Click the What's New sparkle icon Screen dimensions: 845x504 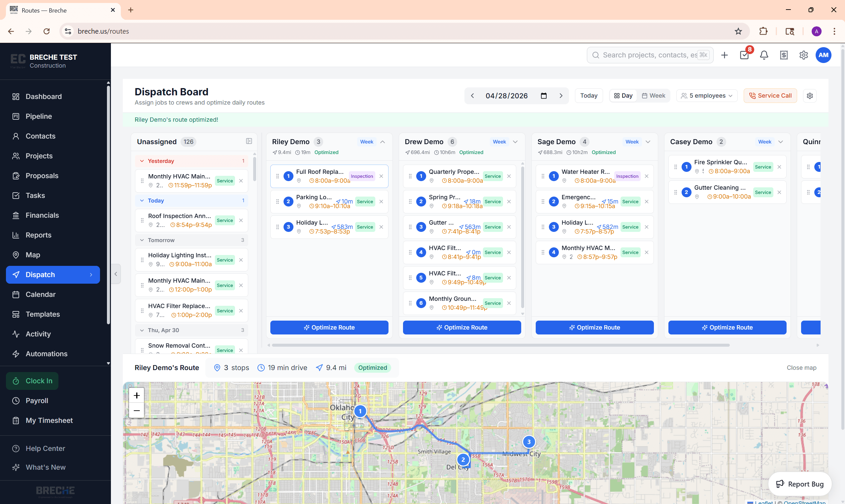(16, 467)
